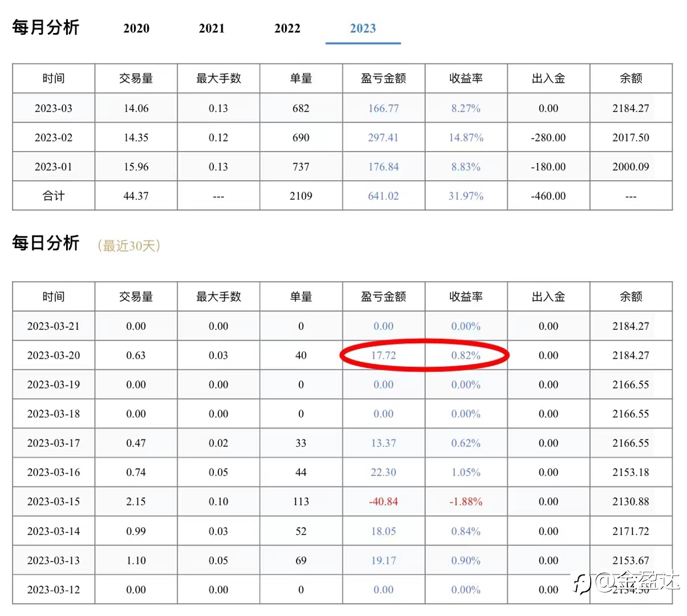Screen dimensions: 687x616
Task: Select the 2023-03-15 date row
Action: 54,502
